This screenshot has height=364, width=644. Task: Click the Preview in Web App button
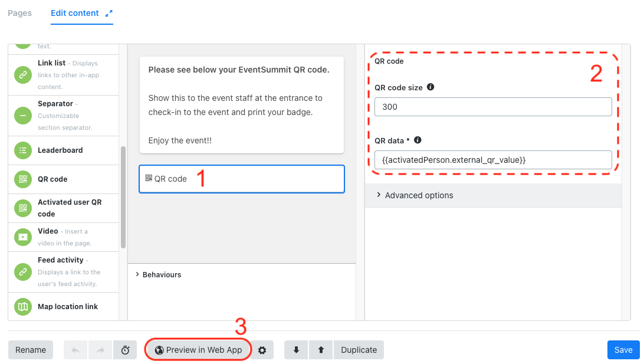(x=198, y=350)
